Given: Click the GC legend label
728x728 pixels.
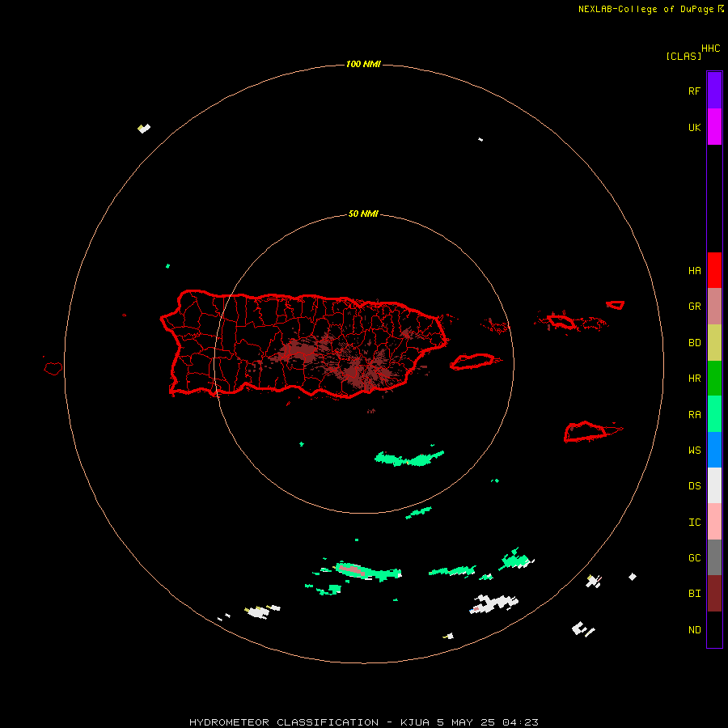Looking at the screenshot, I should coord(694,558).
